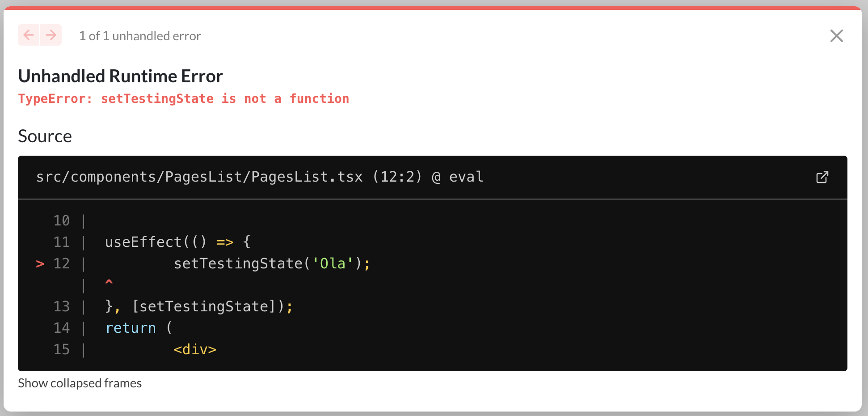Click the 'return' keyword on line 14

[x=131, y=328]
